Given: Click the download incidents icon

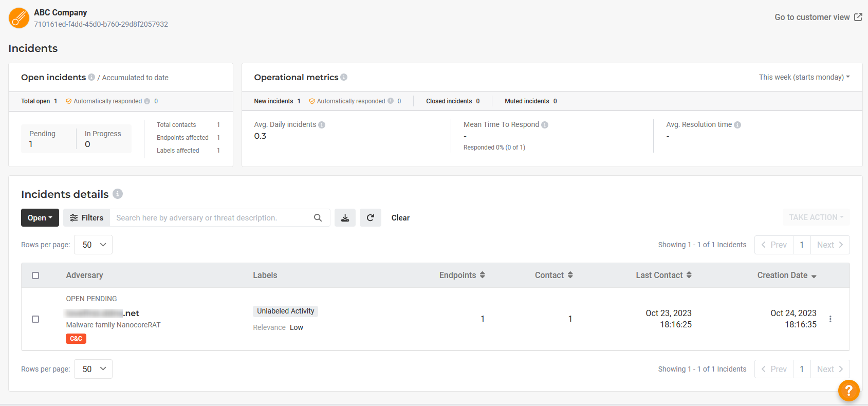Looking at the screenshot, I should 345,218.
